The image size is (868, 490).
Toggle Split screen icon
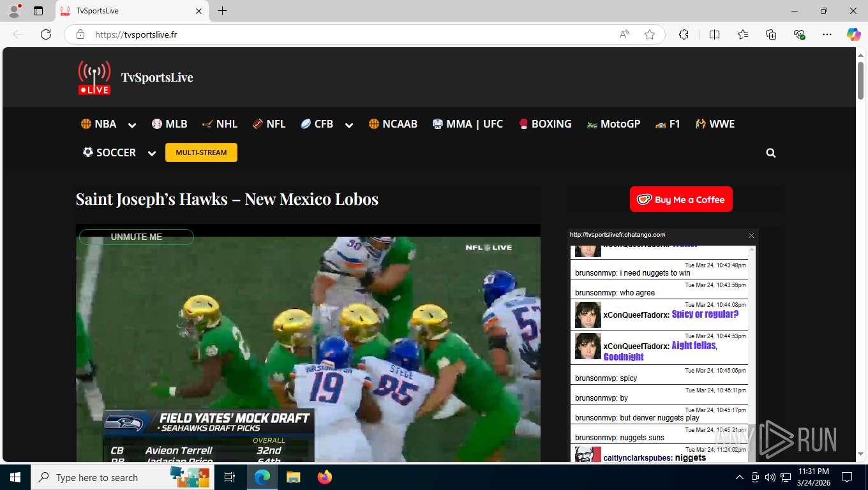(x=714, y=34)
